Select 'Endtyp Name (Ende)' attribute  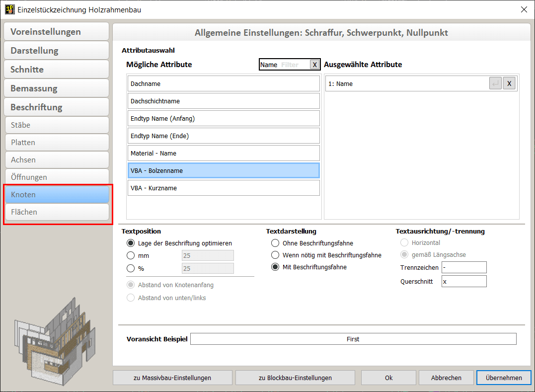pyautogui.click(x=224, y=136)
